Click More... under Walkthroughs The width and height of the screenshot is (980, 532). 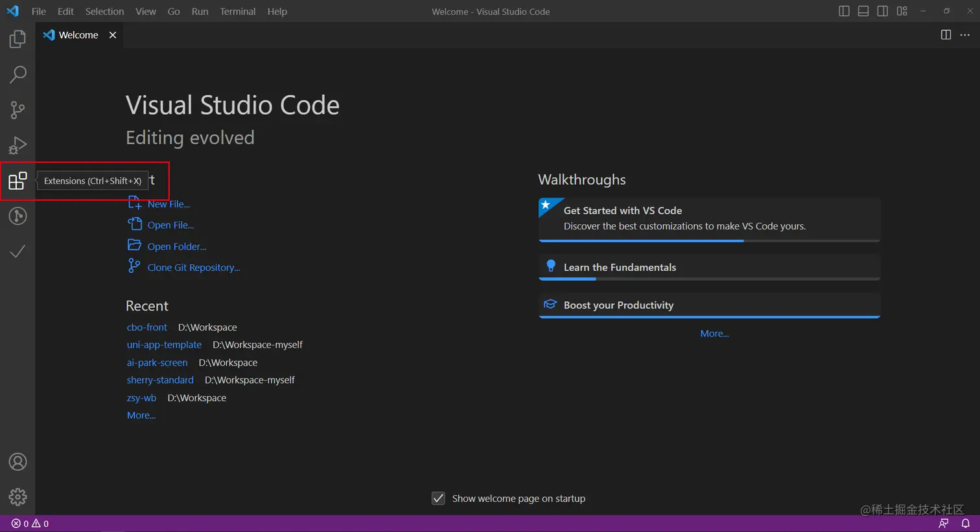(x=714, y=334)
